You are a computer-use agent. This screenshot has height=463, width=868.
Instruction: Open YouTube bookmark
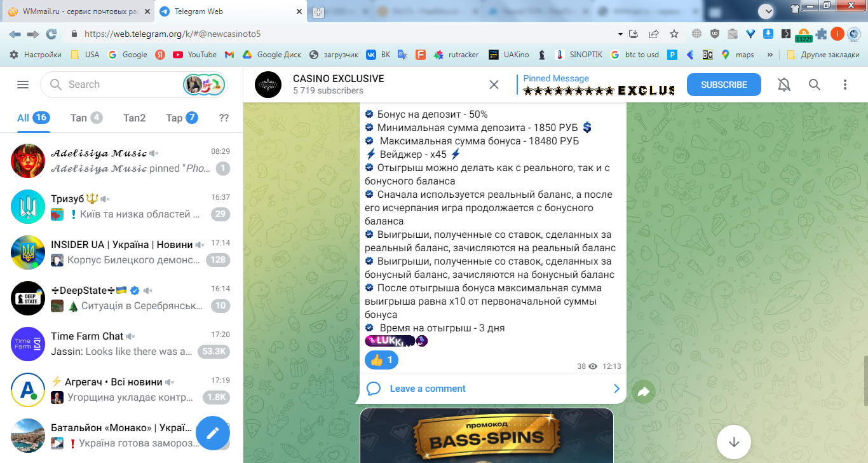(194, 55)
